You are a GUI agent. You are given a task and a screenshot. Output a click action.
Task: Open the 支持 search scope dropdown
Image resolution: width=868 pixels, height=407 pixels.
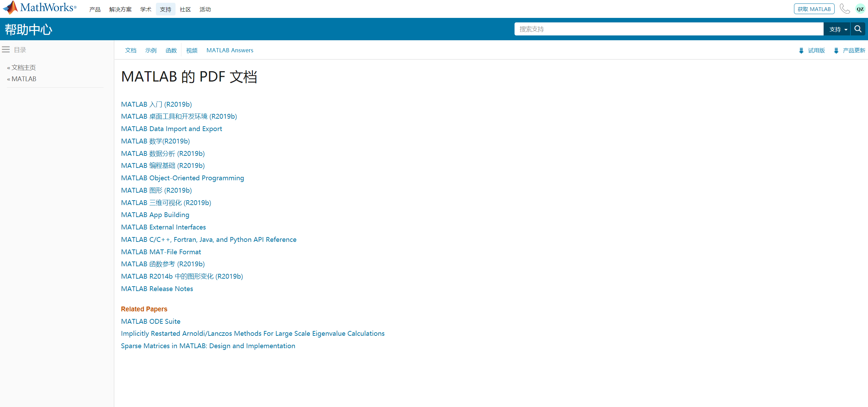[x=837, y=29]
